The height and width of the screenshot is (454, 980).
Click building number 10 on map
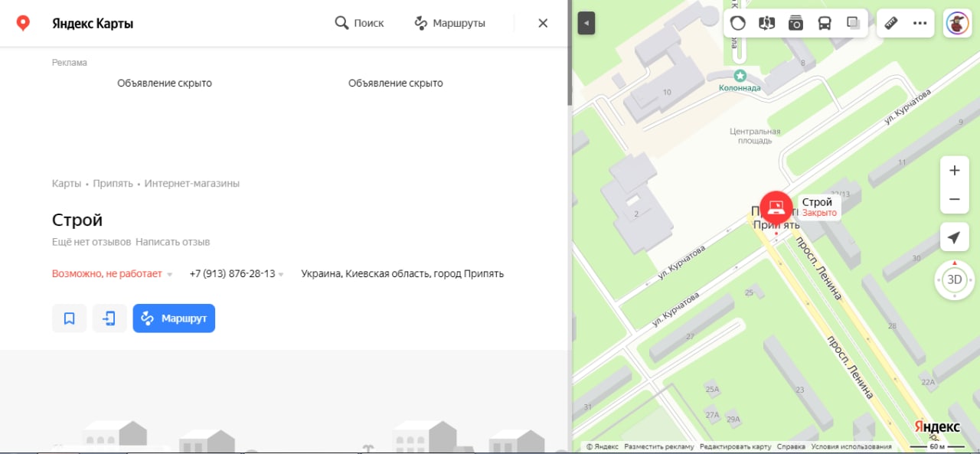click(x=667, y=93)
